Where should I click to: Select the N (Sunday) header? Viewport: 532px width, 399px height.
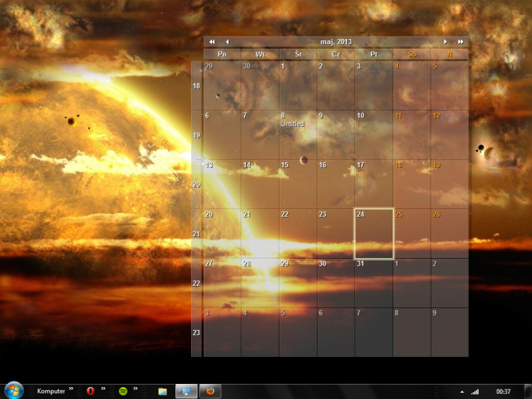pos(450,54)
